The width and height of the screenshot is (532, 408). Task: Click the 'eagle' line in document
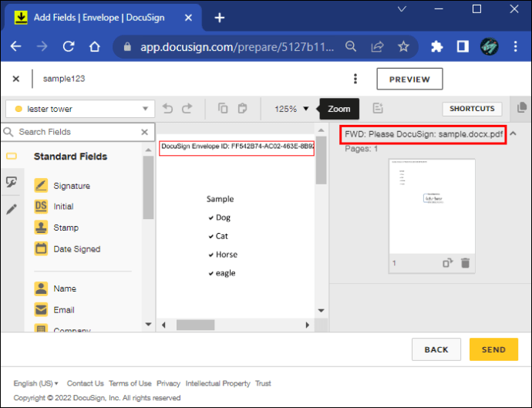click(222, 273)
